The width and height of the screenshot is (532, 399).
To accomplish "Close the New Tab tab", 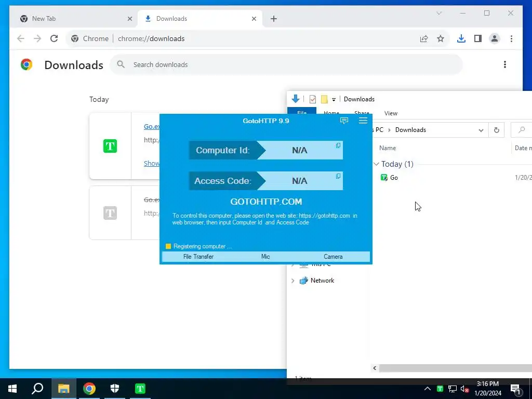I will pos(129,19).
